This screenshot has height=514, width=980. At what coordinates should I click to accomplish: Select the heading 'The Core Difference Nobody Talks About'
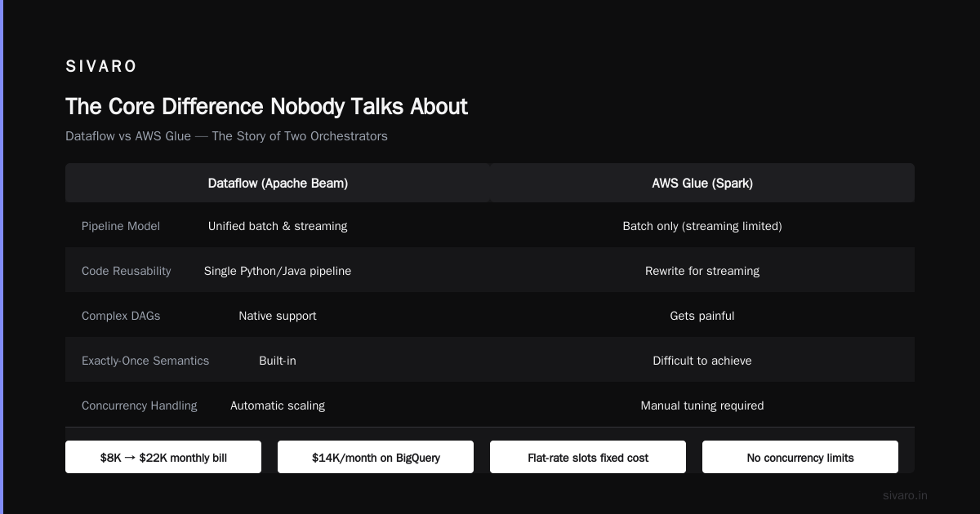coord(266,107)
